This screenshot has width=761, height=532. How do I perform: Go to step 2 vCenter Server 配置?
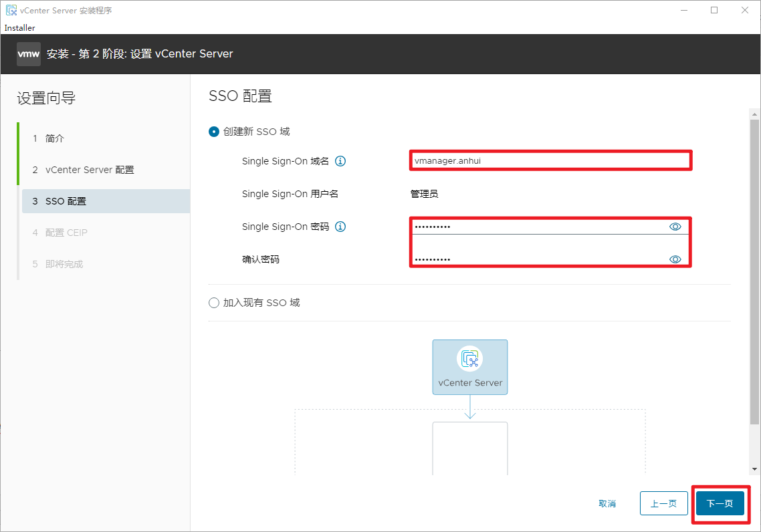(x=90, y=170)
